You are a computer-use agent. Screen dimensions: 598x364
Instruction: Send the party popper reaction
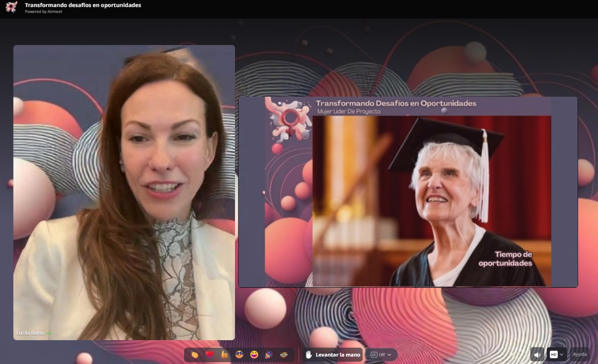[269, 355]
